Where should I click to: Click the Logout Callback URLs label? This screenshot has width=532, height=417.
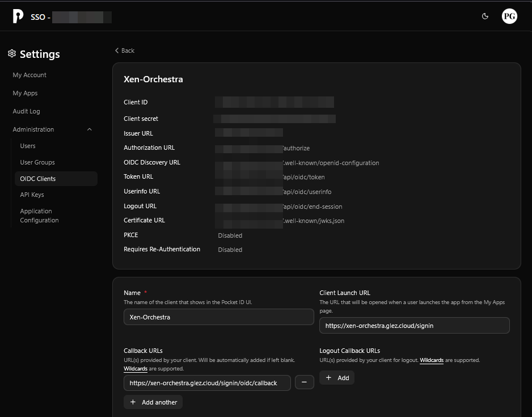[350, 351]
